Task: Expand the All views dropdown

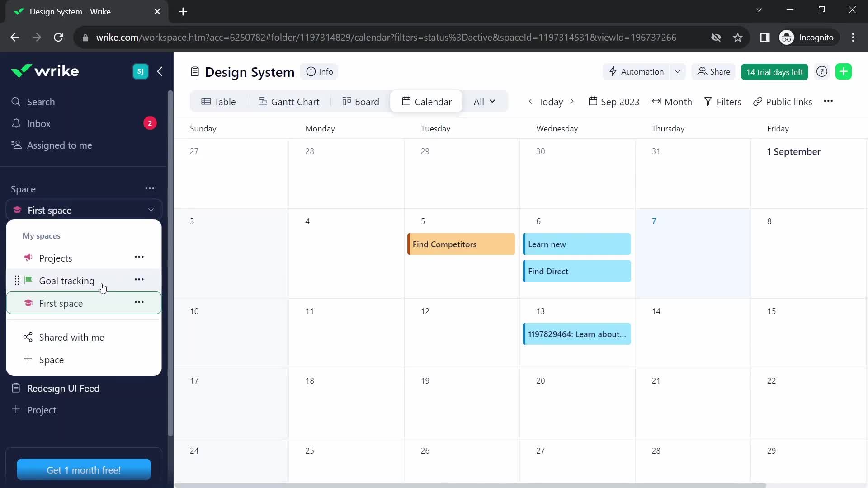Action: click(x=484, y=102)
